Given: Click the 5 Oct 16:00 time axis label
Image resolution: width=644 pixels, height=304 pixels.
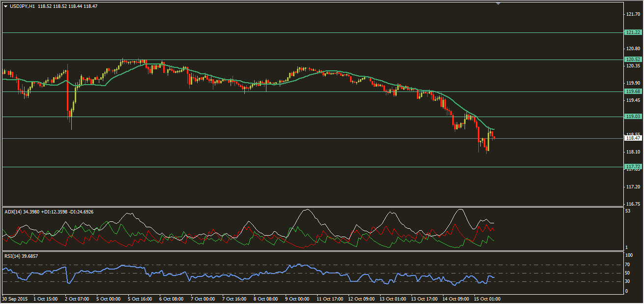Looking at the screenshot, I should (x=140, y=299).
